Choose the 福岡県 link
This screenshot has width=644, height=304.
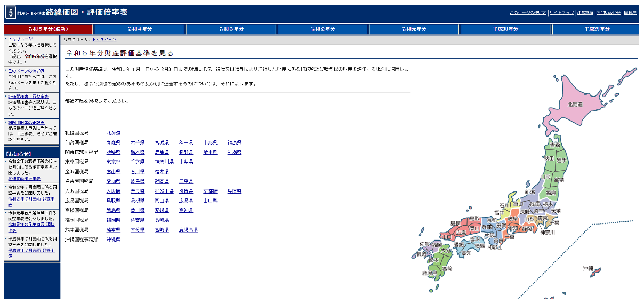(x=113, y=220)
